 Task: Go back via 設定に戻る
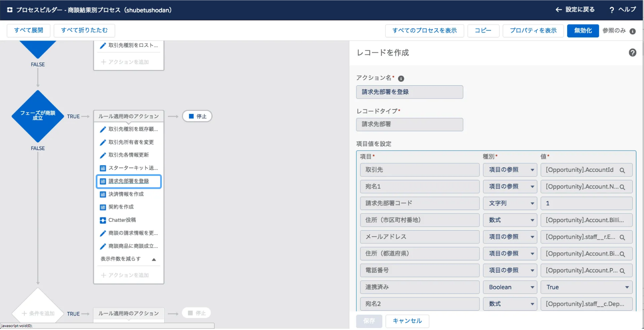(575, 10)
